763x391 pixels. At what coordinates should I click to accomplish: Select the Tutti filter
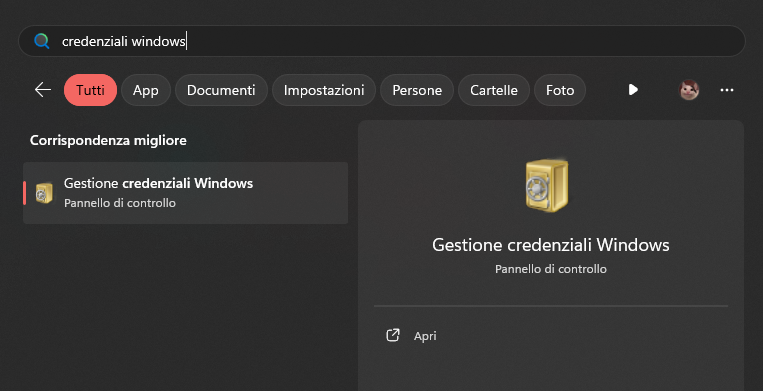coord(91,90)
